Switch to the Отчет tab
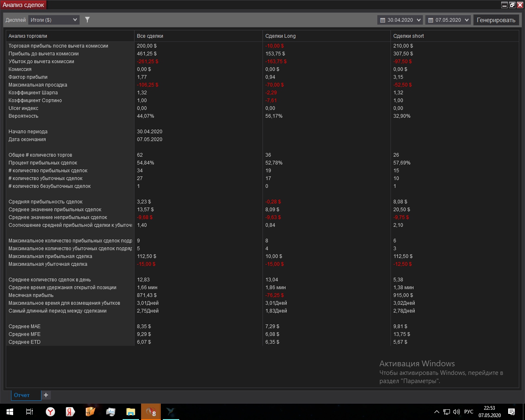 pos(22,395)
